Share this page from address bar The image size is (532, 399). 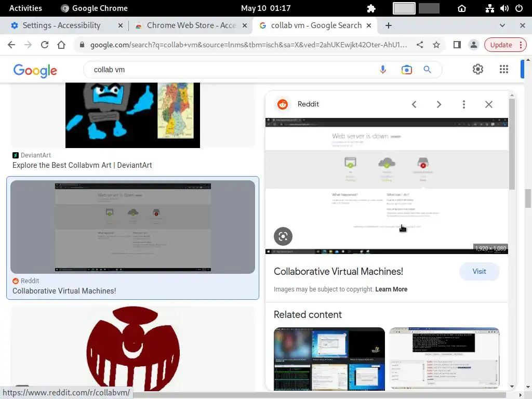point(420,45)
